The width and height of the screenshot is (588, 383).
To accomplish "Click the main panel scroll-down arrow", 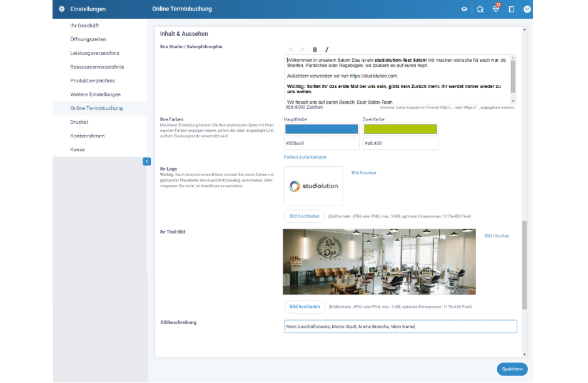I will tap(524, 354).
